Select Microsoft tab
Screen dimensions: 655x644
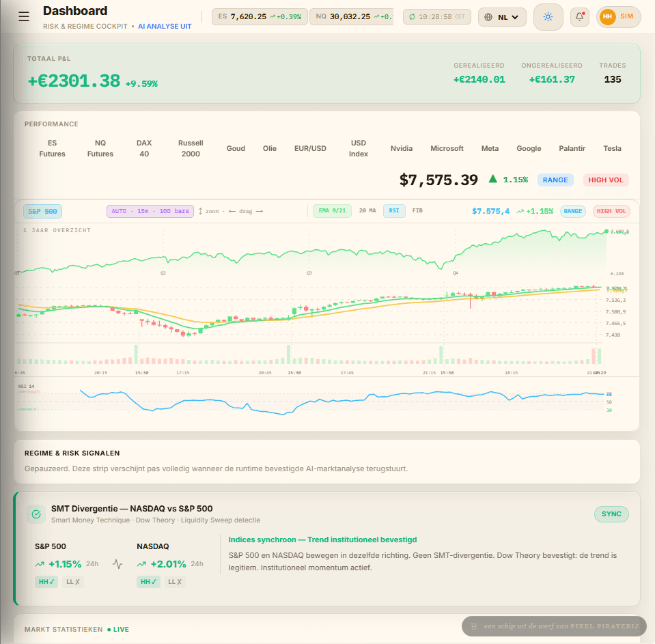447,148
